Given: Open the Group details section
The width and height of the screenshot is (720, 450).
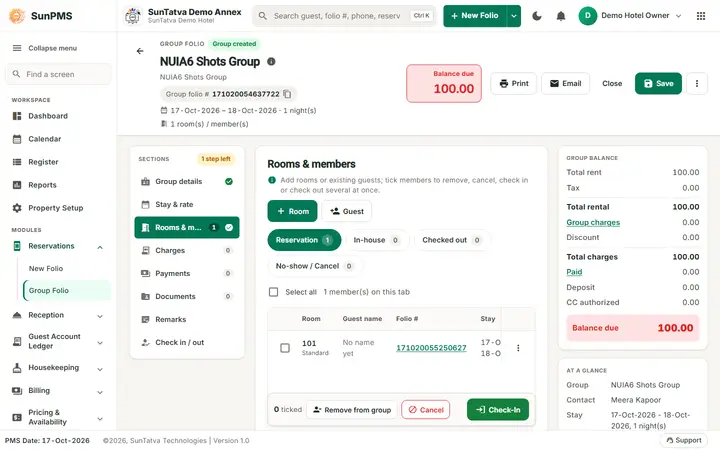Looking at the screenshot, I should pos(187,181).
